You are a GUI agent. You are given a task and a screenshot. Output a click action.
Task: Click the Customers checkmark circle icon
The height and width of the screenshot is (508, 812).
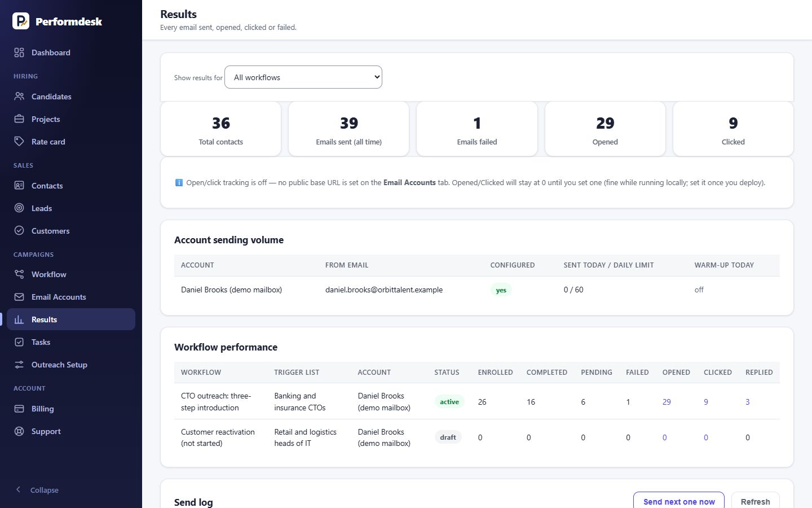pos(19,231)
